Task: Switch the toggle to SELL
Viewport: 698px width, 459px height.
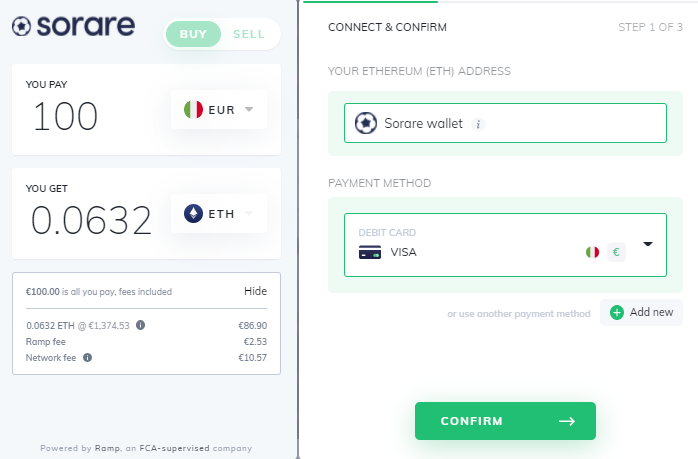Action: tap(249, 34)
